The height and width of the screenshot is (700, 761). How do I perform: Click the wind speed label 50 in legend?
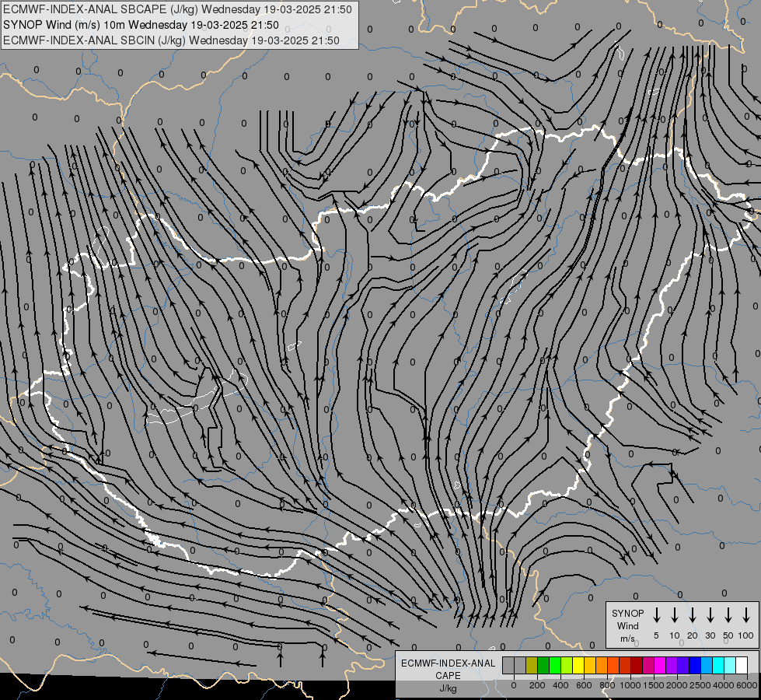[x=728, y=635]
